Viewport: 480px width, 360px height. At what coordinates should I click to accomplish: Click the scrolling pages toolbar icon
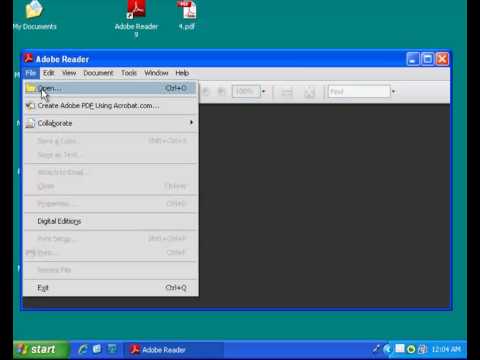pos(287,92)
